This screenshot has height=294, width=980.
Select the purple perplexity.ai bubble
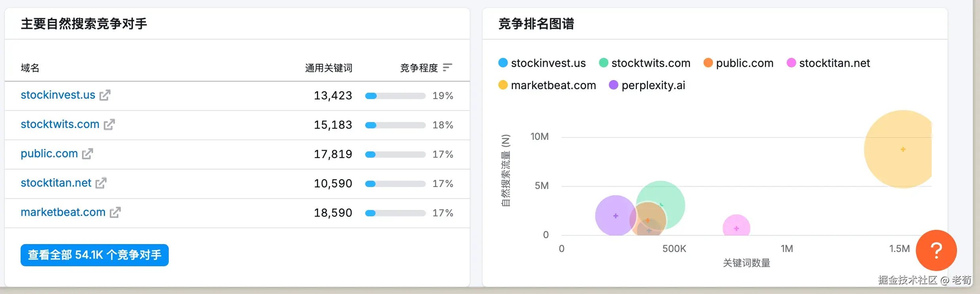(x=615, y=216)
